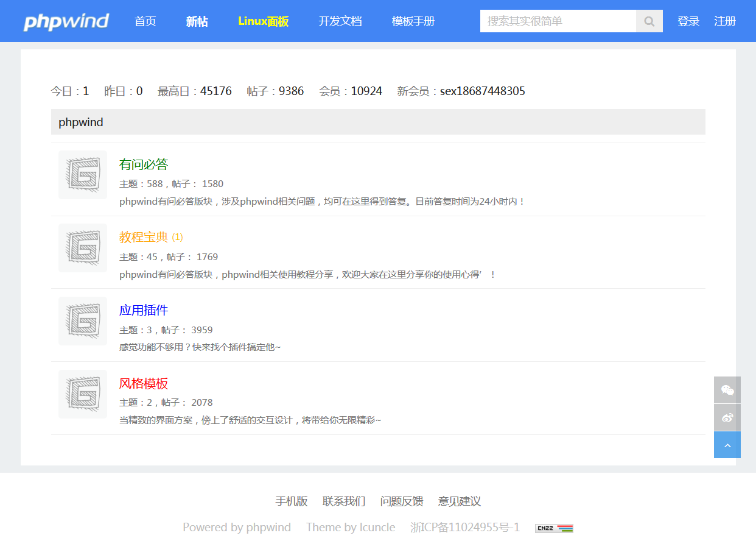The height and width of the screenshot is (555, 756).
Task: Click the CNZZ statistics badge
Action: [554, 528]
